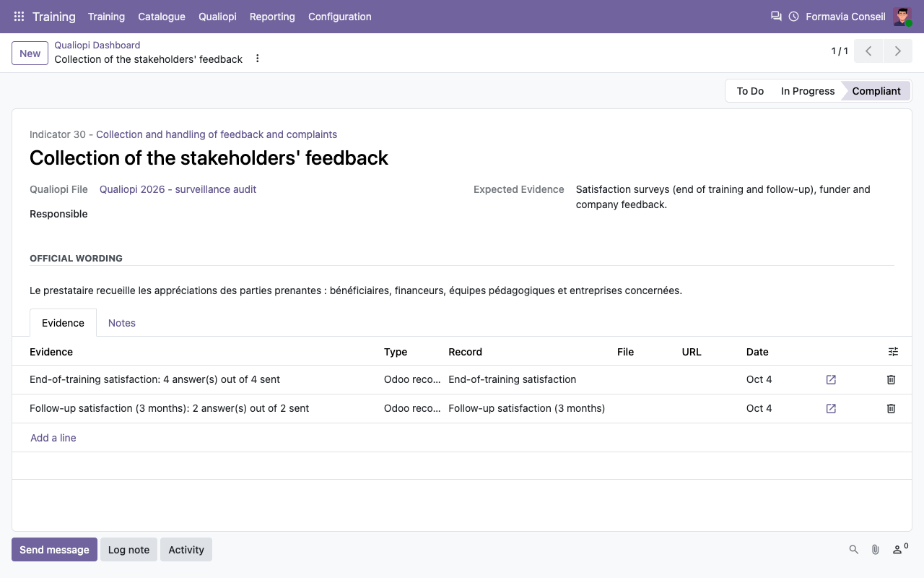Select the Evidence tab
The width and height of the screenshot is (924, 578).
tap(63, 323)
